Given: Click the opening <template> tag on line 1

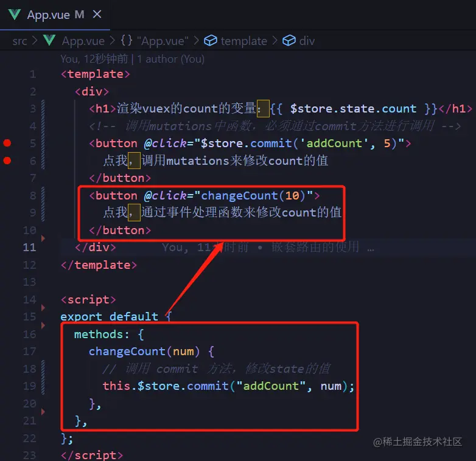Looking at the screenshot, I should point(96,74).
